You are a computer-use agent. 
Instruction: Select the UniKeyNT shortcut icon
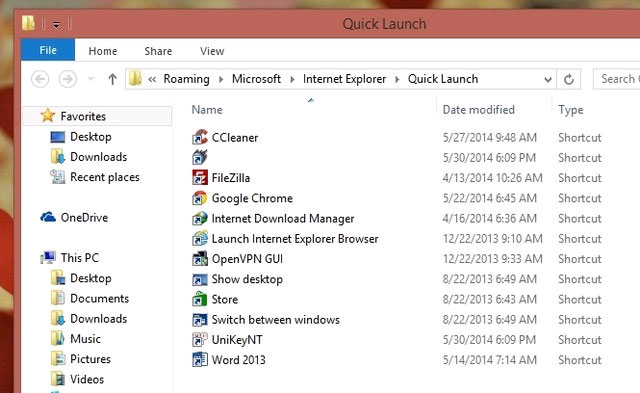coord(200,340)
